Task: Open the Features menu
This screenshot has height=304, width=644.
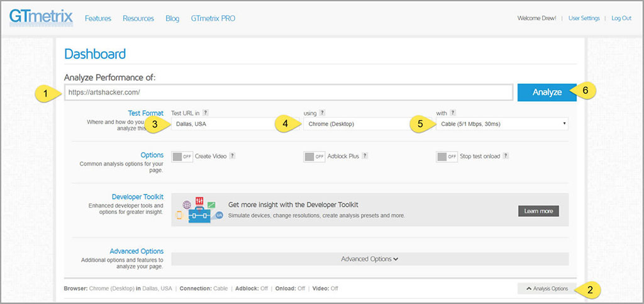Action: 98,18
